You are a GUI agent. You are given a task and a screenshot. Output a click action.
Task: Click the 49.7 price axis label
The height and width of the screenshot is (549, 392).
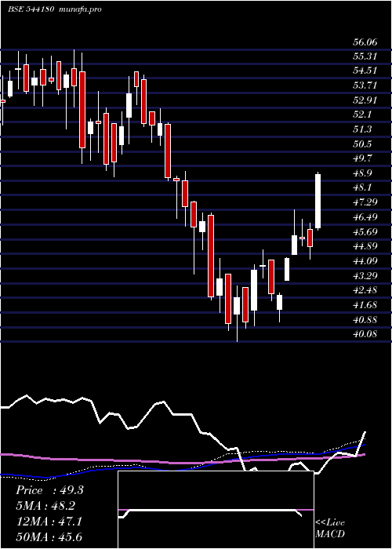[362, 158]
